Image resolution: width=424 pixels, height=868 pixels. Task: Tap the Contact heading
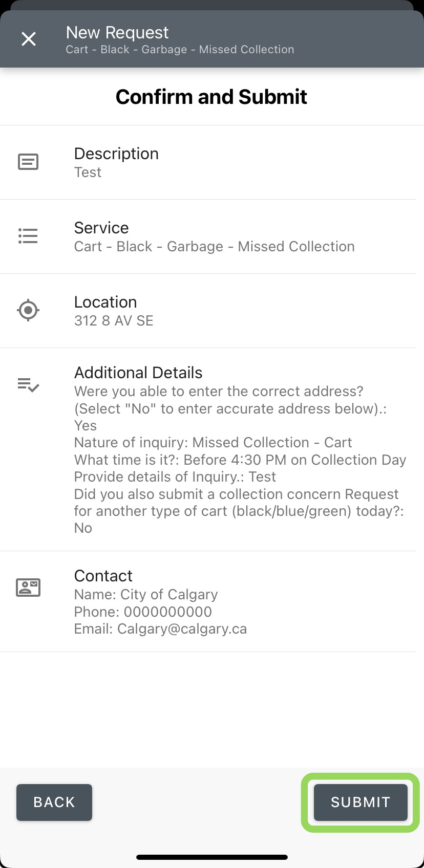103,576
